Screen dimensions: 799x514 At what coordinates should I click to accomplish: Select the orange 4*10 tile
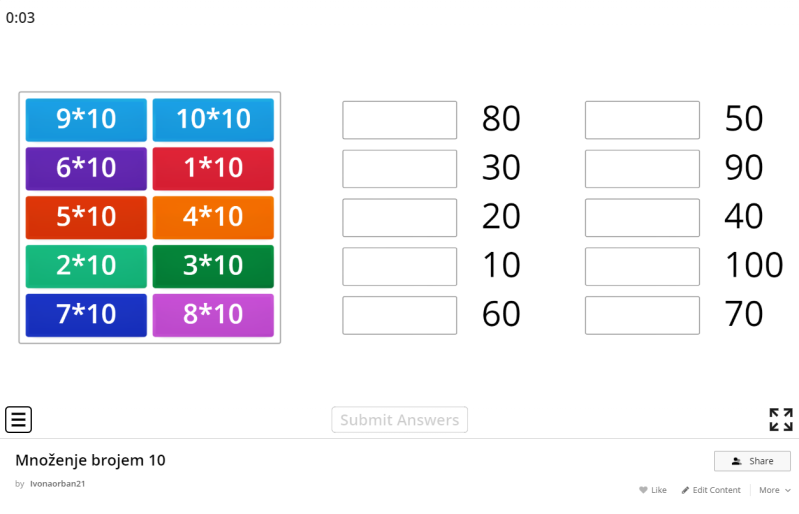213,217
